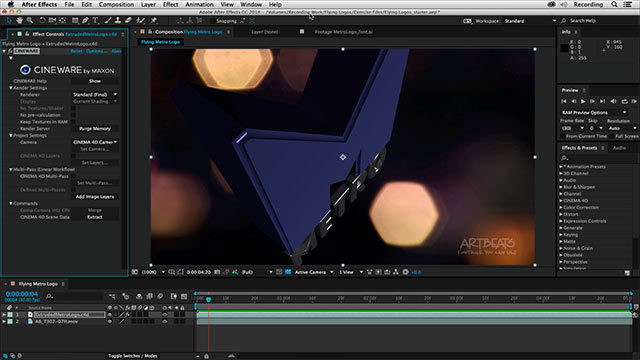Enable Motion Blur for timeline layers
640x360 pixels.
point(160,296)
